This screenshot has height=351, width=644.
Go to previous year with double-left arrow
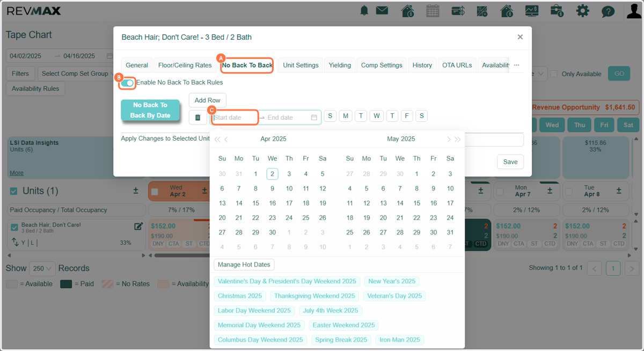pyautogui.click(x=217, y=139)
